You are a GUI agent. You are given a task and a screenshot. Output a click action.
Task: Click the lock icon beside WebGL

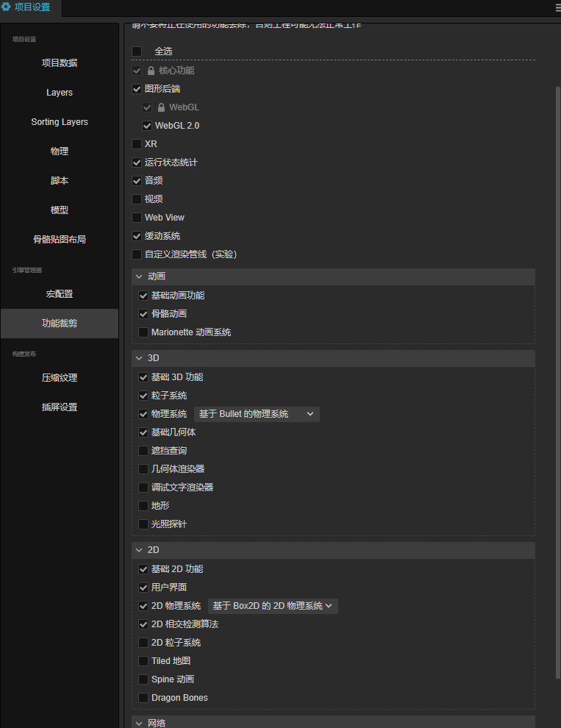point(161,107)
